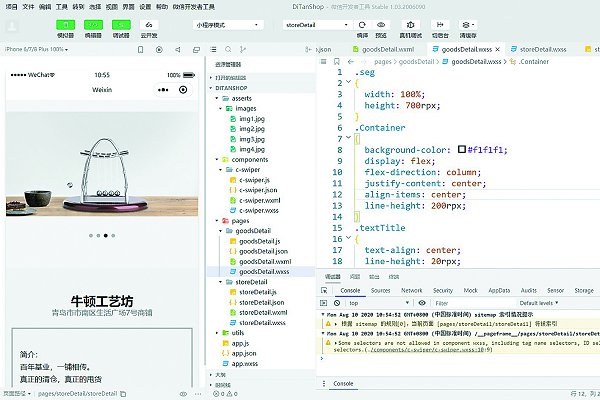Screen dimensions: 600x400
Task: Open the storeDetail compile mode dropdown
Action: [x=317, y=25]
